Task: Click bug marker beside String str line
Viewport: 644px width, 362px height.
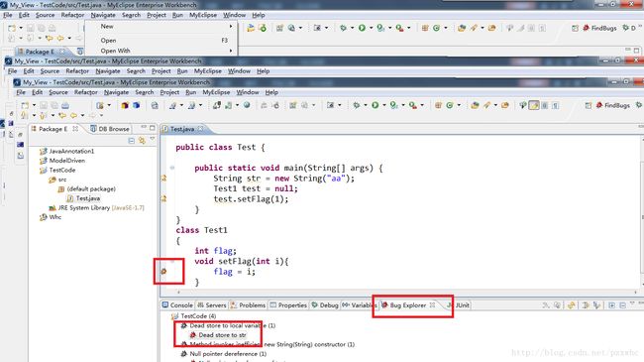Action: coord(163,179)
